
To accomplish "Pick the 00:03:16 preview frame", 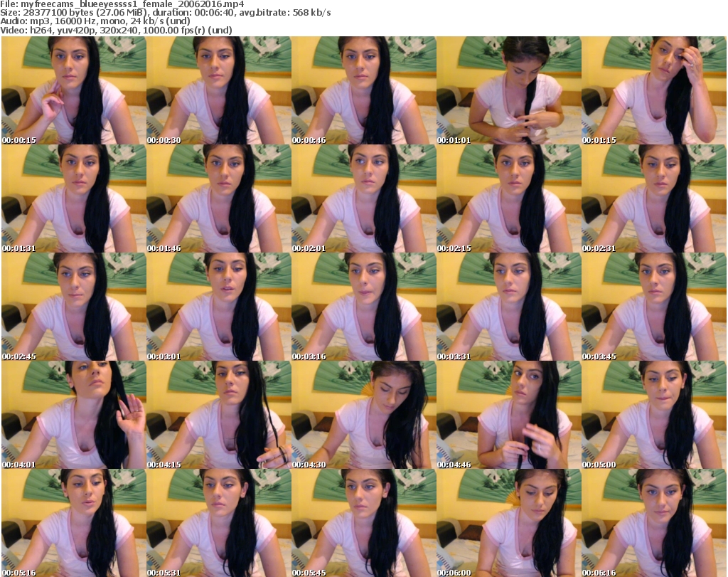I will [x=364, y=307].
